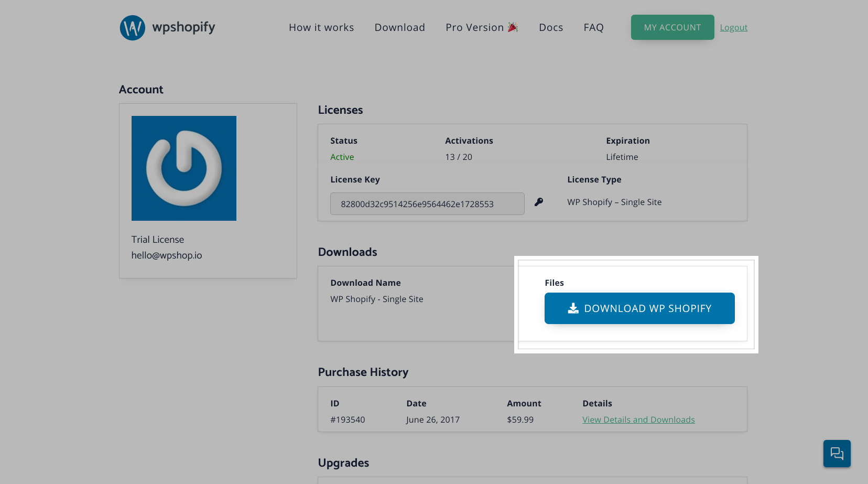Click the Active status value

click(x=342, y=157)
